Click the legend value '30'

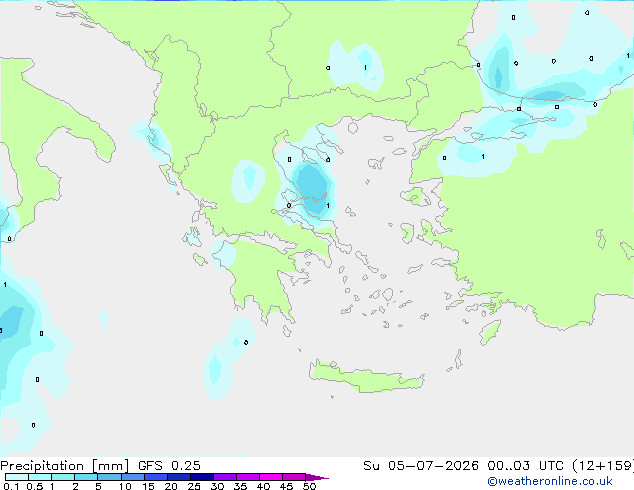coord(217,486)
